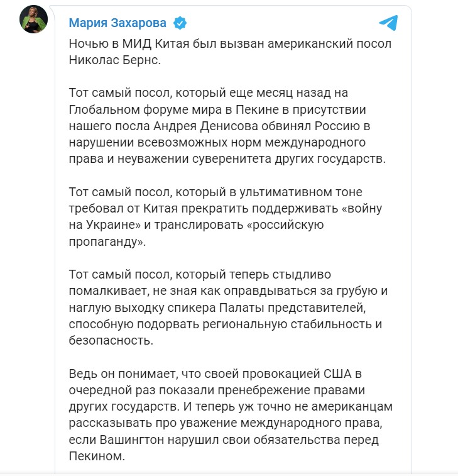Click the opening line starting with "Ночью в МИД"
Screen dimensions: 458x476
214,43
